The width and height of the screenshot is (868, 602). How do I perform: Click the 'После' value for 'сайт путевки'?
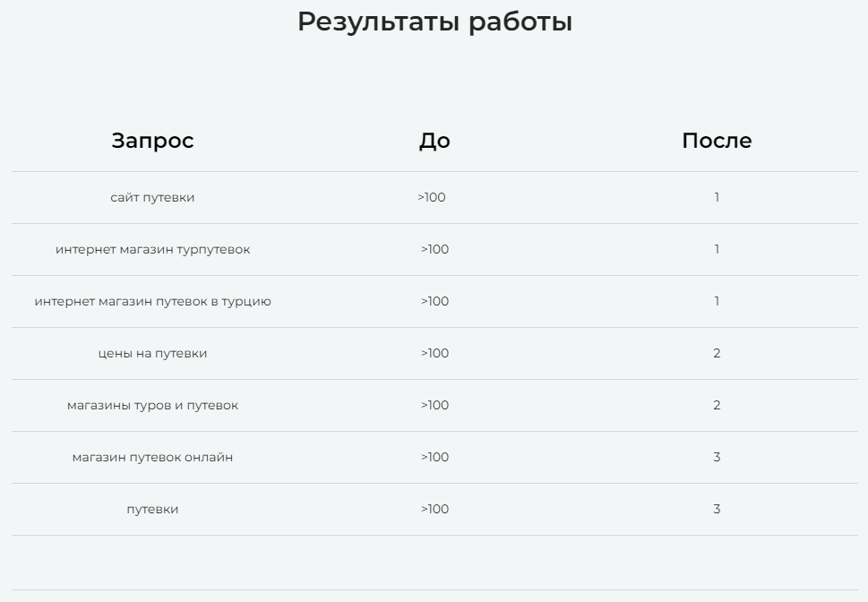(x=717, y=197)
